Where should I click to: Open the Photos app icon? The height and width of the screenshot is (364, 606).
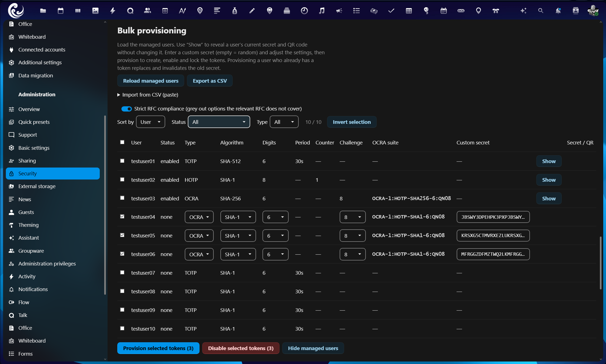point(95,11)
